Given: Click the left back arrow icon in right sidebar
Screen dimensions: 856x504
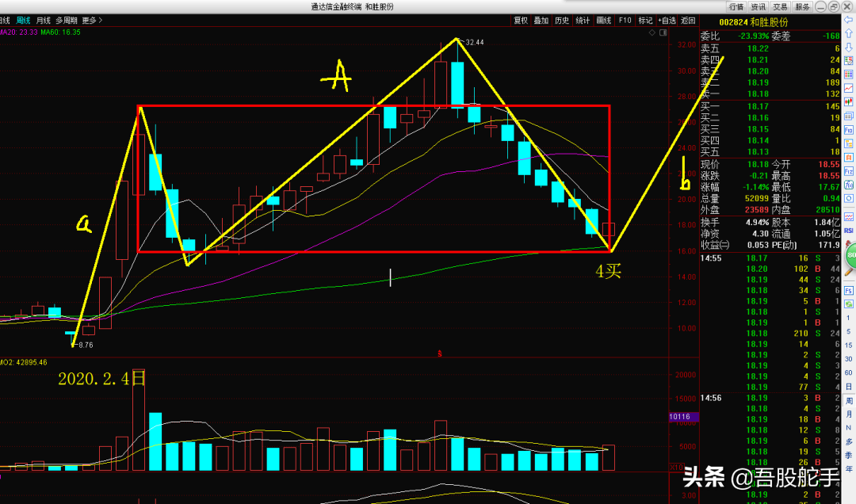Looking at the screenshot, I should point(848,20).
